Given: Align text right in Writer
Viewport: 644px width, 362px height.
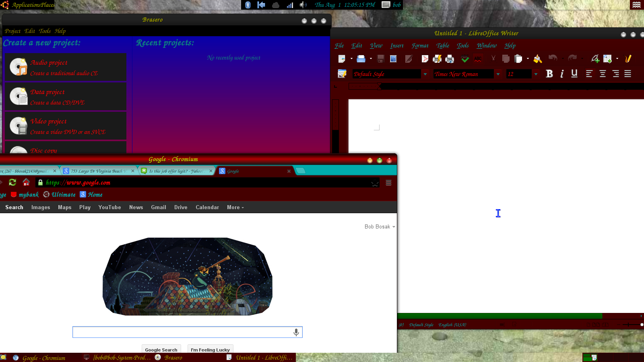Looking at the screenshot, I should click(615, 74).
